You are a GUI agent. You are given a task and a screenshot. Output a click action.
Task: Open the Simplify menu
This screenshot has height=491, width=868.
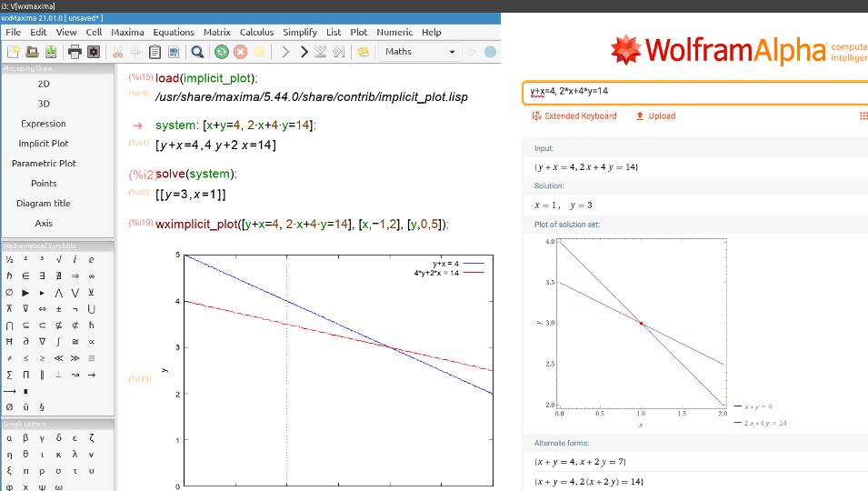(300, 32)
